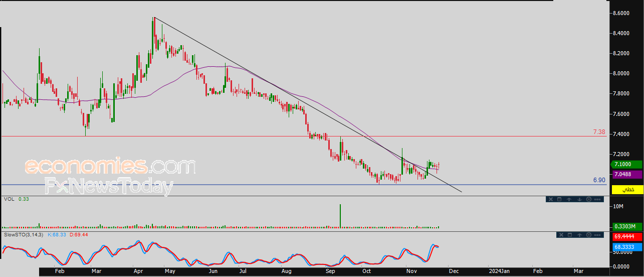Open more options for SlowSTO panel
644x277 pixels.
[x=597, y=235]
